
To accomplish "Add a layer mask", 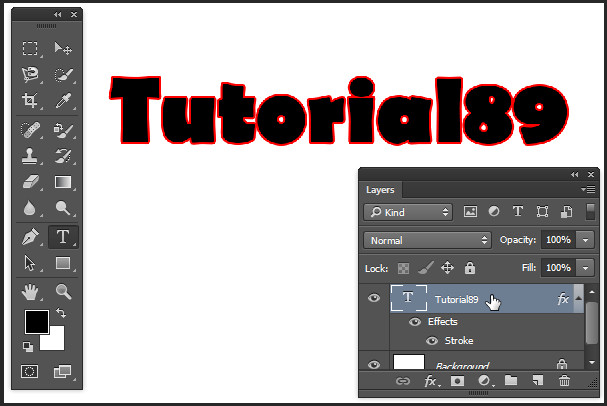I will click(x=457, y=381).
